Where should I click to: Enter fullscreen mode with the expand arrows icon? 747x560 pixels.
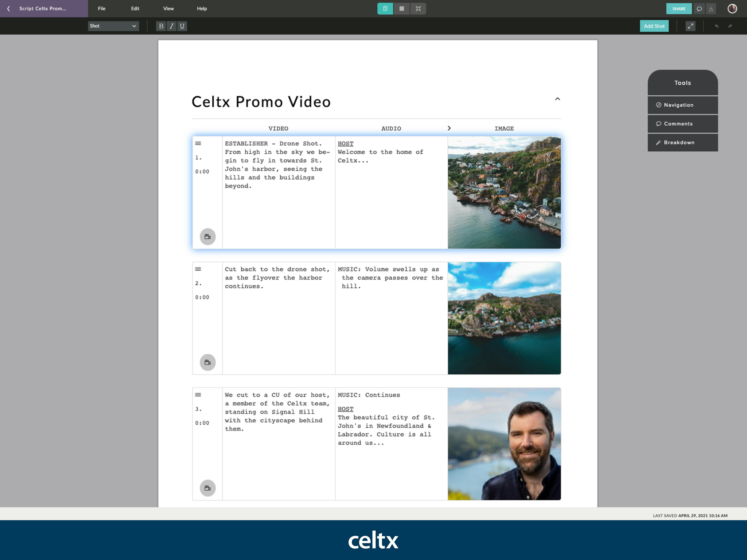click(691, 26)
